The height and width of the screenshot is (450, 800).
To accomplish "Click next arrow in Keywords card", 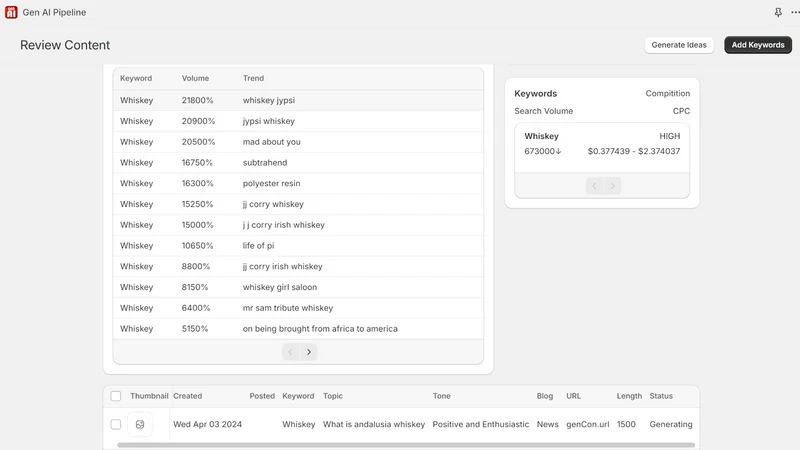I will 612,186.
